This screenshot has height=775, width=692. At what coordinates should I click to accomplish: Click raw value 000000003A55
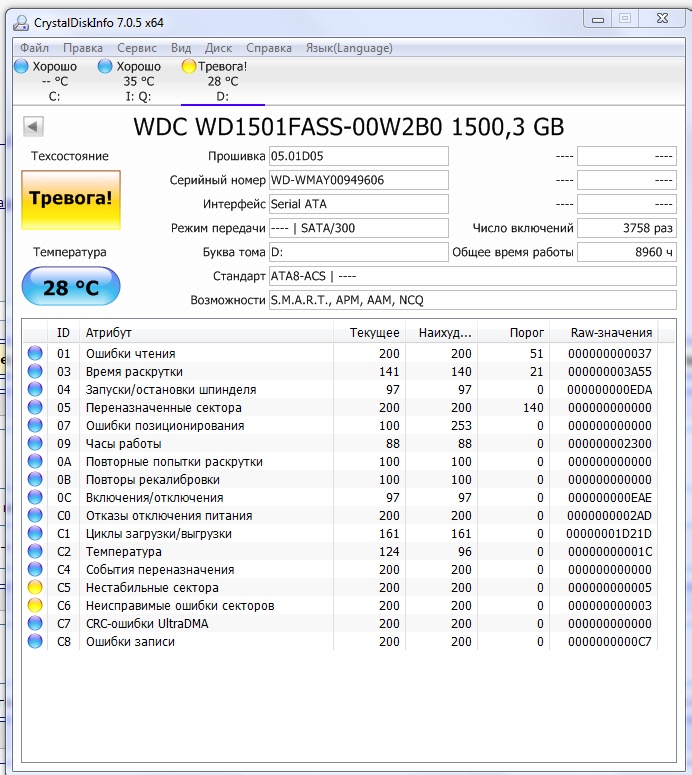pos(609,372)
